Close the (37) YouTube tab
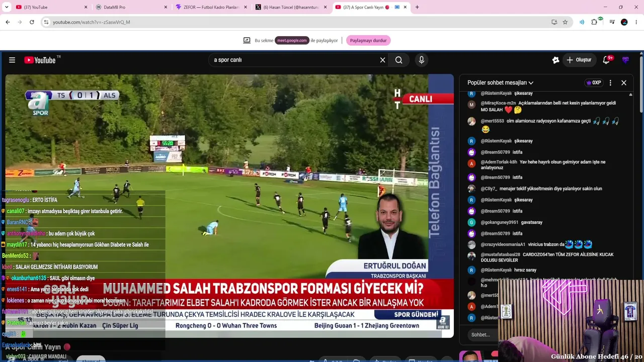644x362 pixels. [x=86, y=7]
